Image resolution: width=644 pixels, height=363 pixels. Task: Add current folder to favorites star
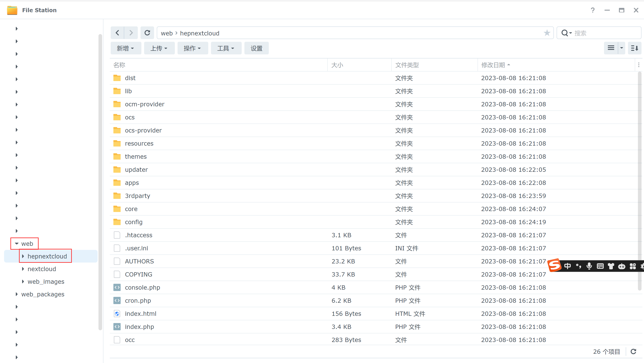coord(547,33)
